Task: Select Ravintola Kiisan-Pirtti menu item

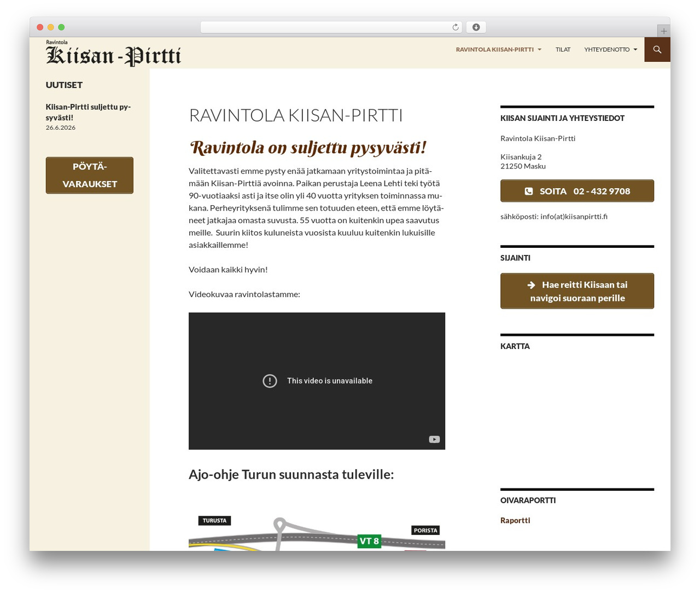Action: [495, 50]
